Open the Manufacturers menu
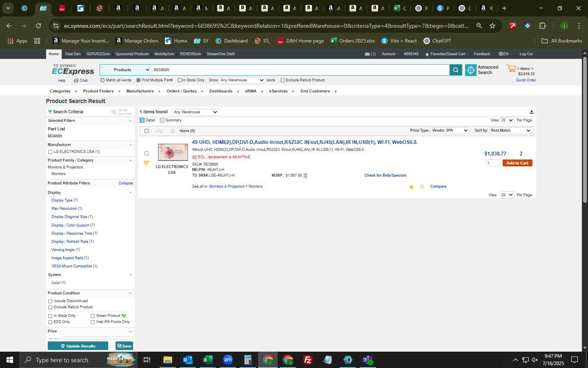The width and height of the screenshot is (588, 368). click(143, 91)
